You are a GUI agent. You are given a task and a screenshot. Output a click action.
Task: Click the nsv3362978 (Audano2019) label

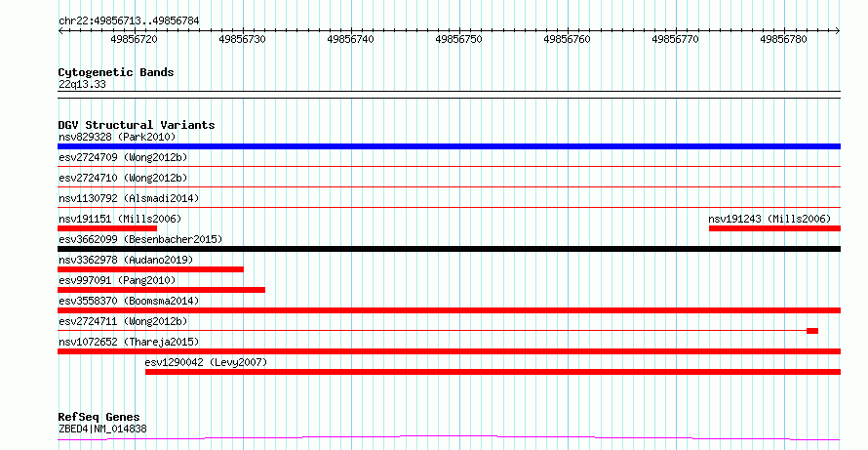click(x=126, y=260)
